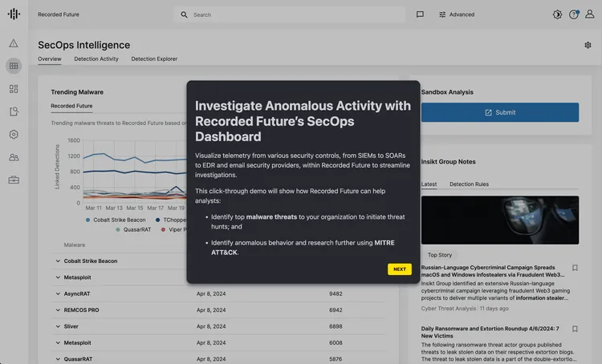Toggle the dark mode theme icon
This screenshot has height=364, width=602.
[x=558, y=14]
